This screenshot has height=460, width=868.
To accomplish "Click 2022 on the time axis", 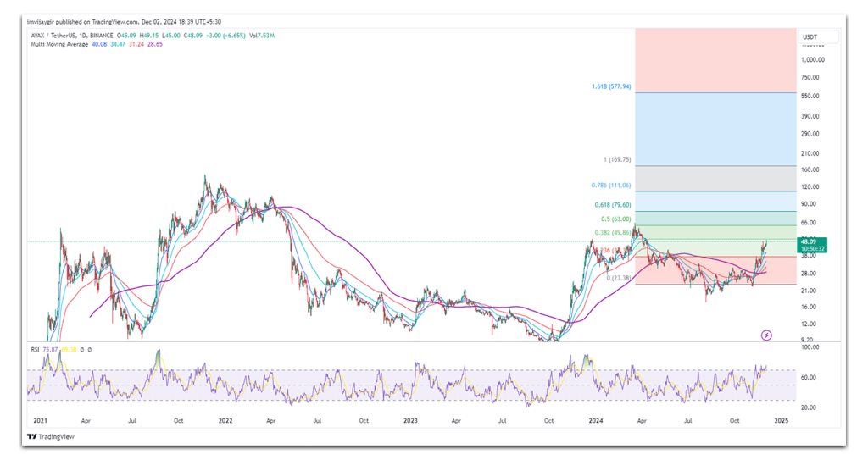I will pyautogui.click(x=225, y=421).
